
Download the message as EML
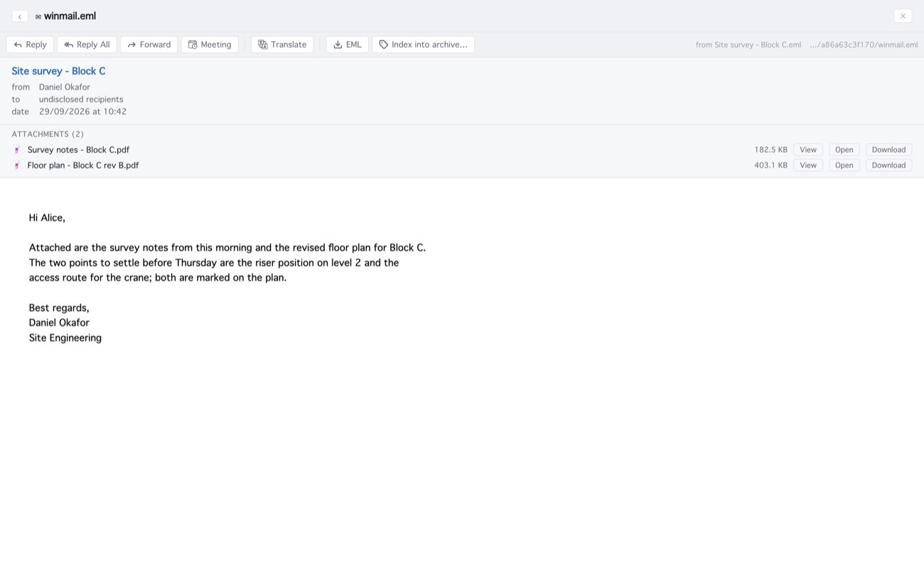348,45
